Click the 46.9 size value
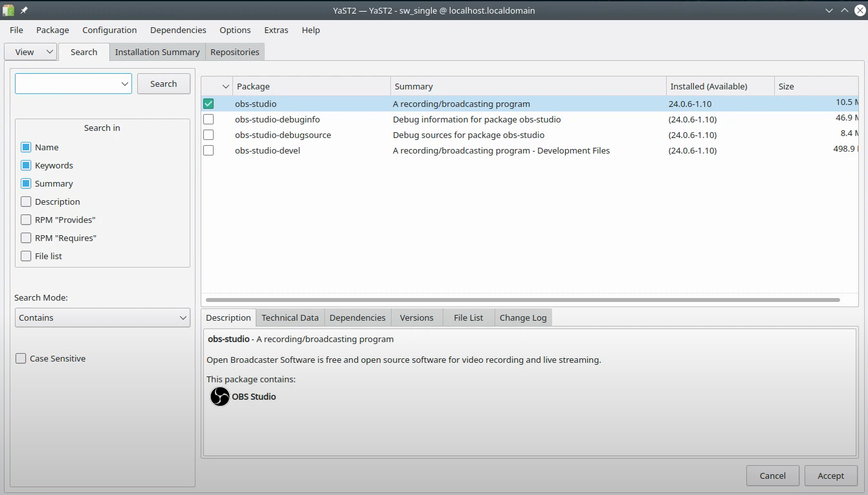Screen dimensions: 868x495 coord(847,118)
